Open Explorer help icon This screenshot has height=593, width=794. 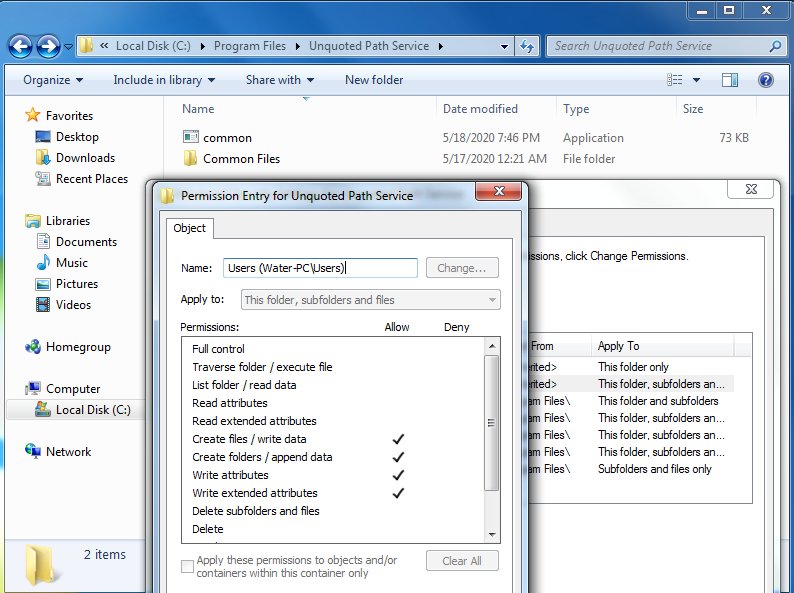click(x=766, y=80)
